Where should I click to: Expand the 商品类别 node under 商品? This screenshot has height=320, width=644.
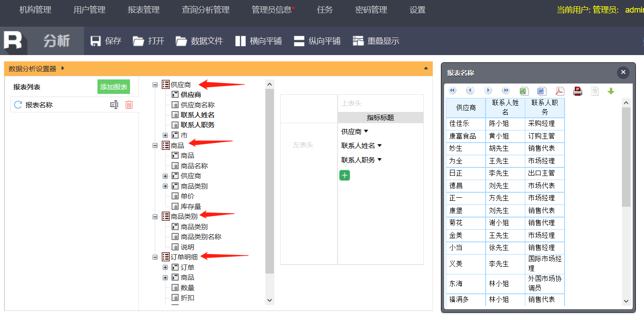coord(165,186)
